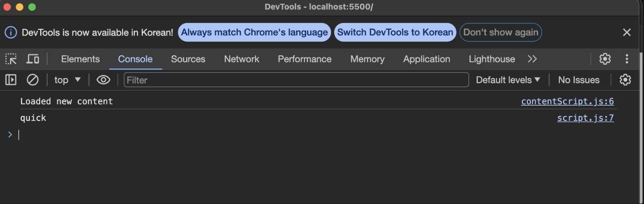Click Always match Chrome's language button
The image size is (644, 204).
(x=254, y=32)
